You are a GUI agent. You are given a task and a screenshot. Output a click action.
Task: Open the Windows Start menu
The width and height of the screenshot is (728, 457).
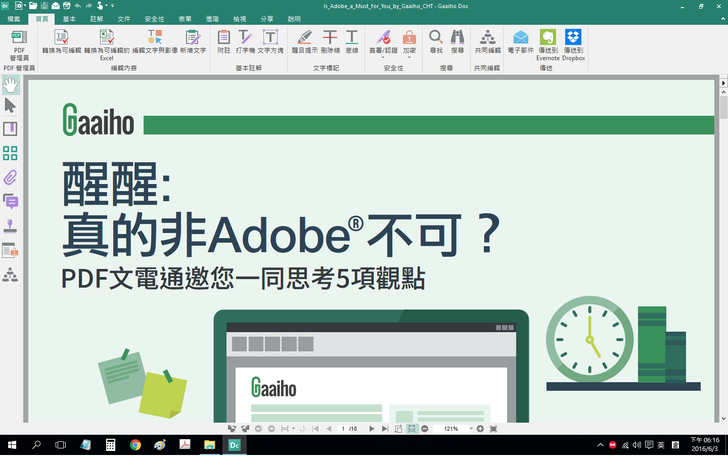click(x=12, y=445)
